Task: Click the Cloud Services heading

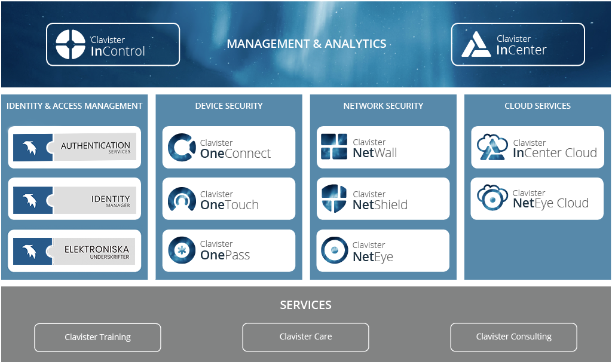Action: tap(537, 106)
